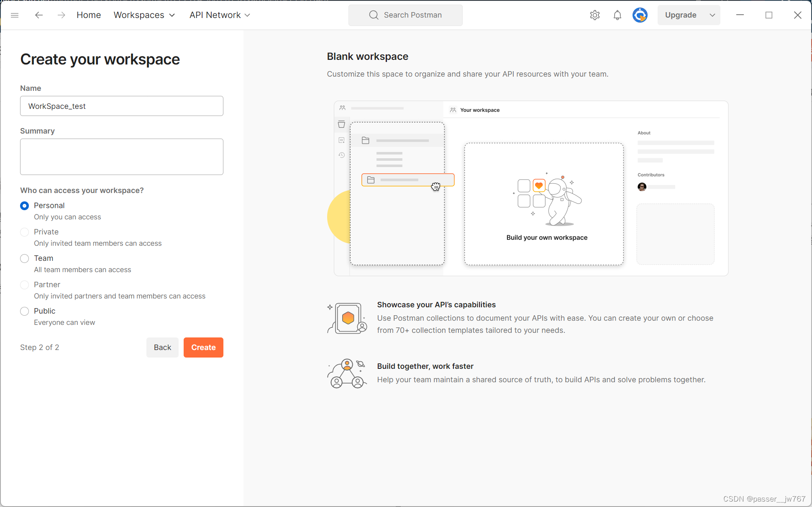Select Team workspace access option
The image size is (812, 507).
(24, 257)
